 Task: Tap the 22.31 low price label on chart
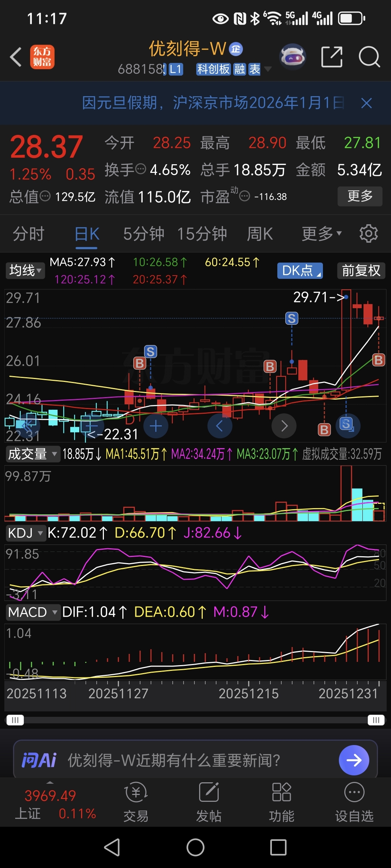(x=113, y=434)
